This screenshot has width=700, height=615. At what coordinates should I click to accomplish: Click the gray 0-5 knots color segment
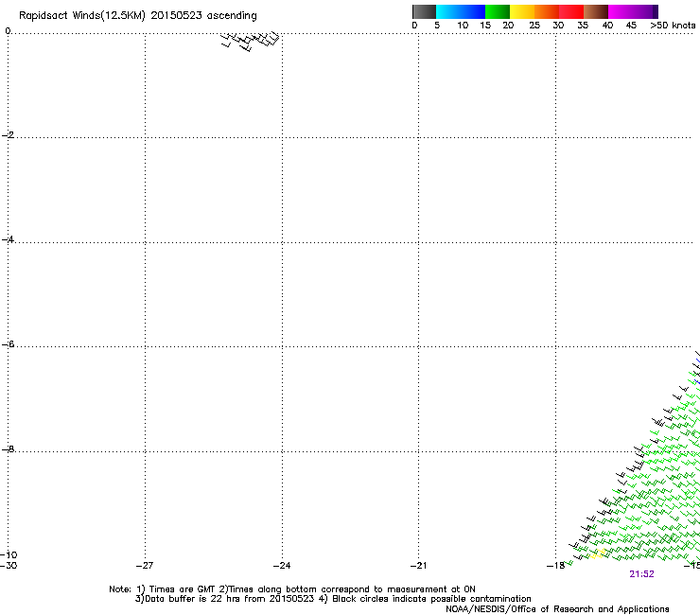point(424,11)
